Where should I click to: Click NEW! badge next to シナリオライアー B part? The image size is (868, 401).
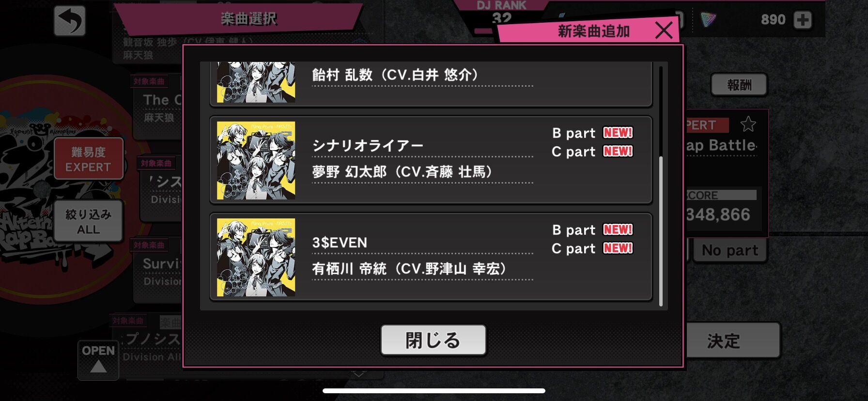click(x=618, y=133)
